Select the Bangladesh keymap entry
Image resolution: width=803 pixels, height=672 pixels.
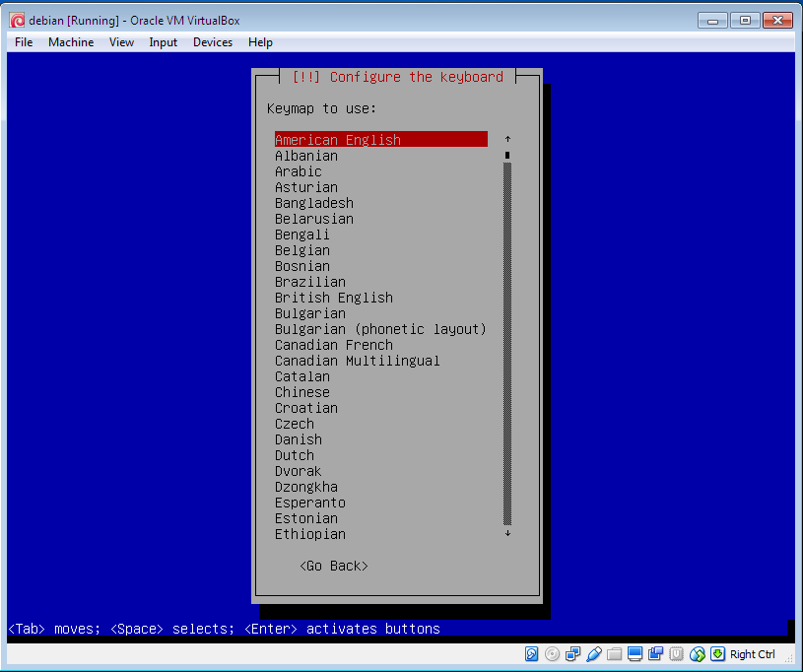coord(314,203)
